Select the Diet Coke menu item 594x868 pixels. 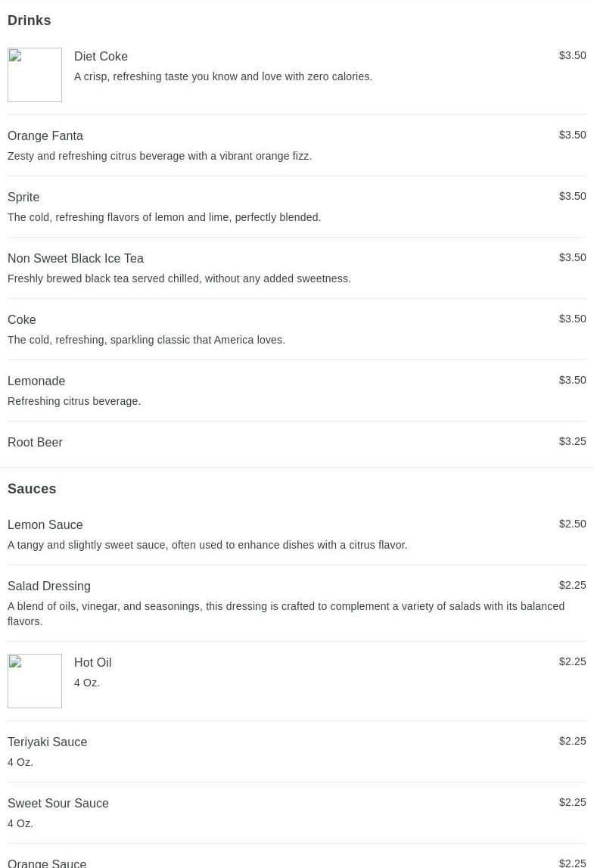pyautogui.click(x=101, y=56)
